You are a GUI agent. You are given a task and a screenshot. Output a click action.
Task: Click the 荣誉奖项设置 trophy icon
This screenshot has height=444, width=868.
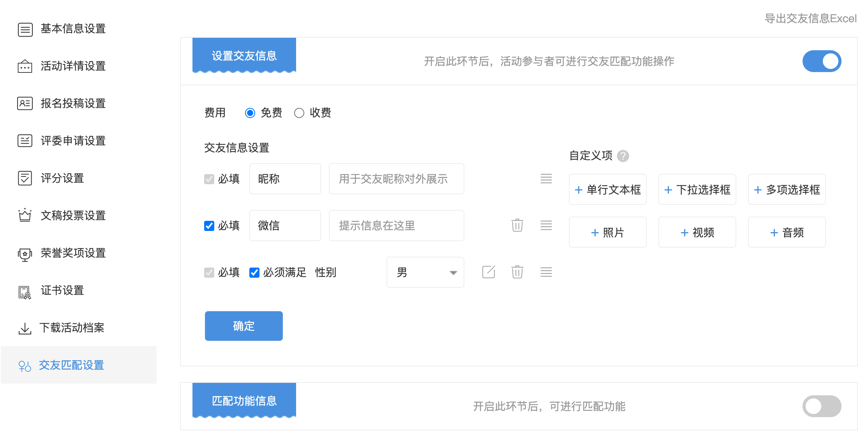coord(25,254)
